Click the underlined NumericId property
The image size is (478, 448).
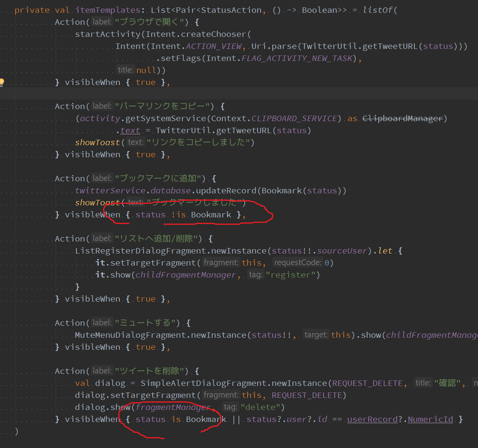[x=430, y=419]
